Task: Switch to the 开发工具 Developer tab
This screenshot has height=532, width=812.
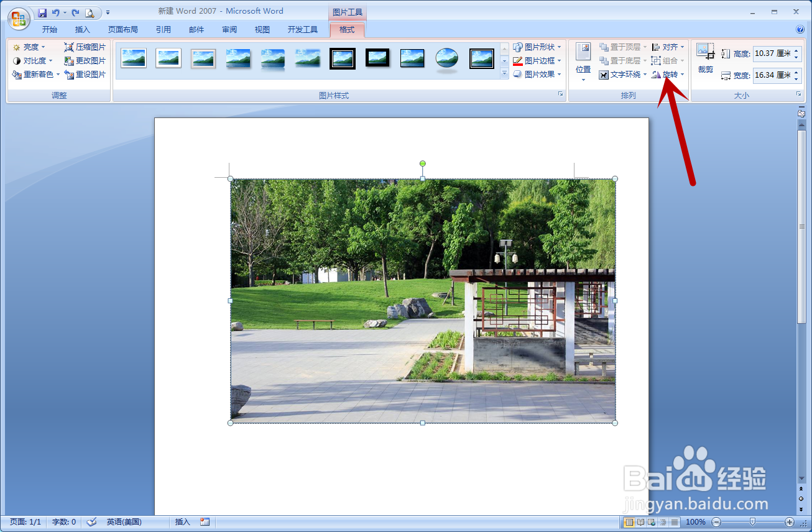Action: pyautogui.click(x=303, y=30)
